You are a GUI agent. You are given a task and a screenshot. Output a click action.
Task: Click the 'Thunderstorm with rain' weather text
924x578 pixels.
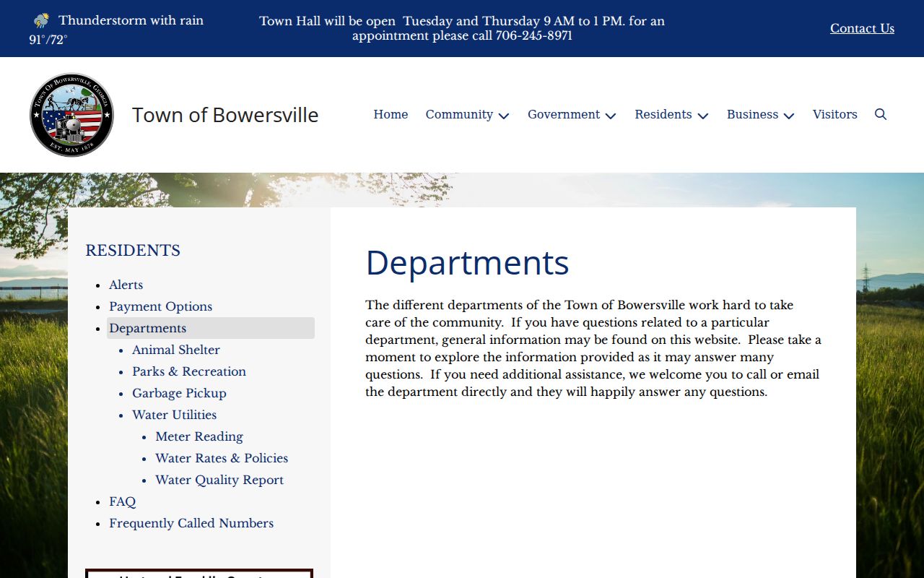pos(131,20)
